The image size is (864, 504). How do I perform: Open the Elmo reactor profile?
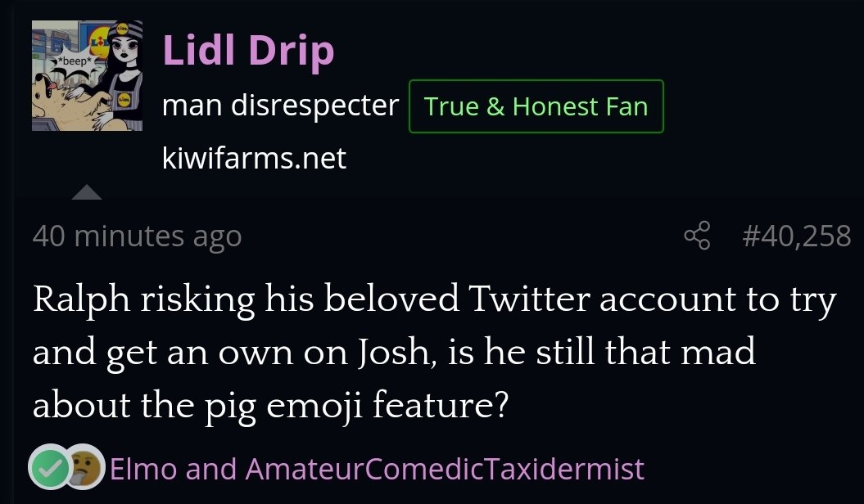coord(144,469)
